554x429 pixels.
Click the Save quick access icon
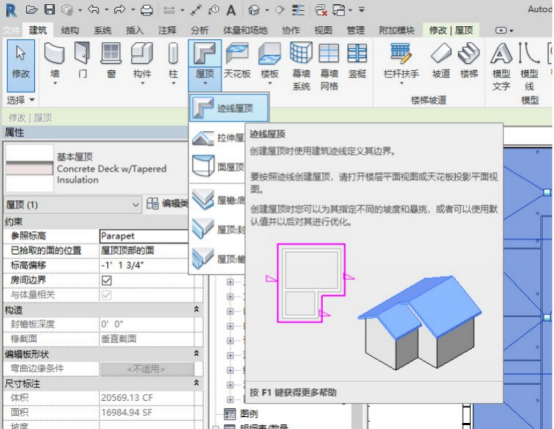[x=49, y=10]
